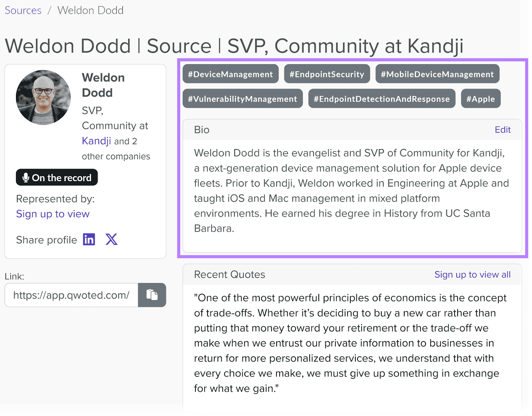Screen dimensions: 532x416
Task: Select the #DeviceManagement hashtag
Action: 230,74
